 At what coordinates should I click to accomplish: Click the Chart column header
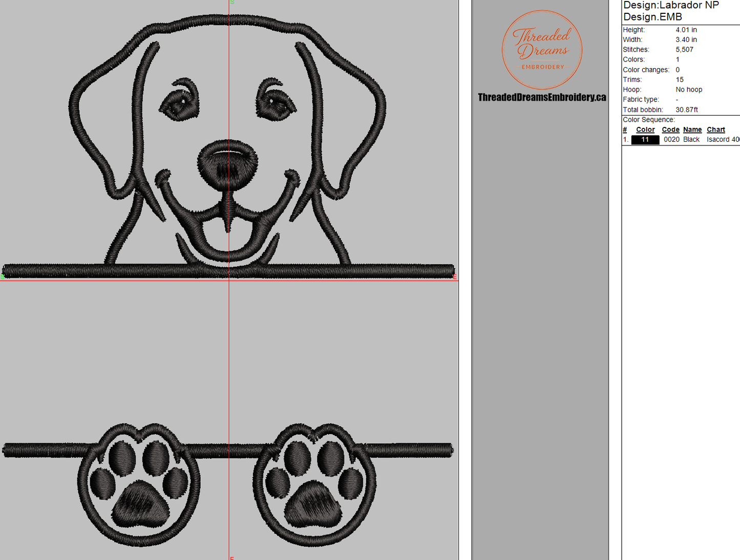[x=716, y=130]
